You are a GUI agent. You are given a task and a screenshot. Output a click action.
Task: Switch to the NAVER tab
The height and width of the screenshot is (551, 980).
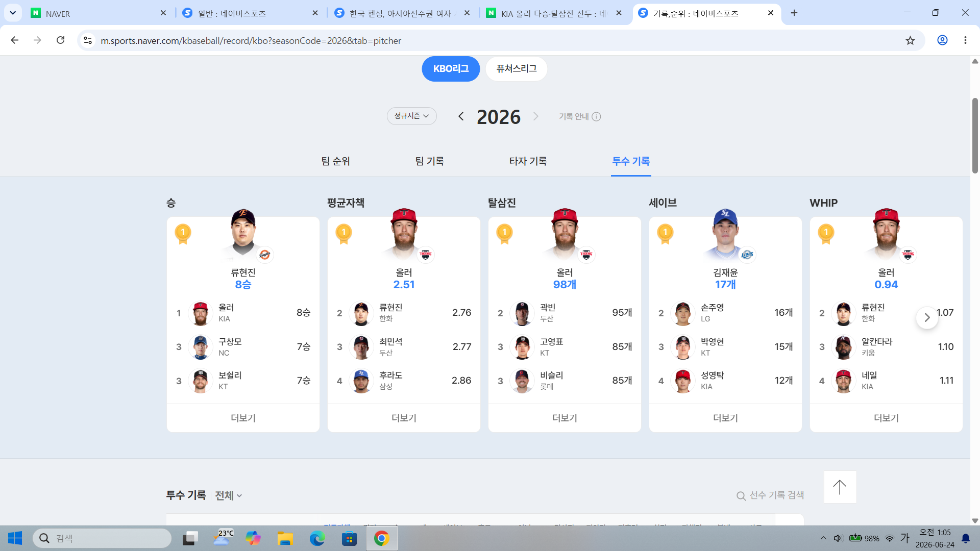tap(99, 13)
